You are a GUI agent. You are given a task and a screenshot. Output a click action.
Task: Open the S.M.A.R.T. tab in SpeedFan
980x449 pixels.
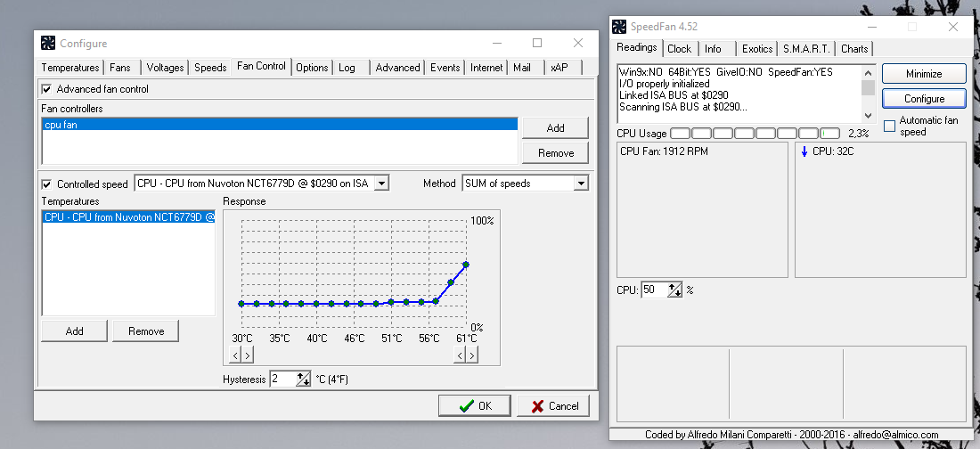tap(807, 49)
